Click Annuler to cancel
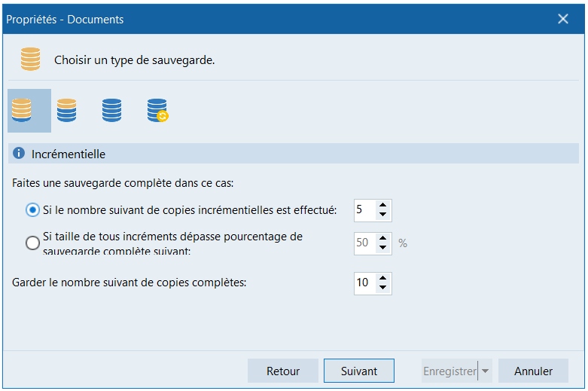 click(533, 371)
